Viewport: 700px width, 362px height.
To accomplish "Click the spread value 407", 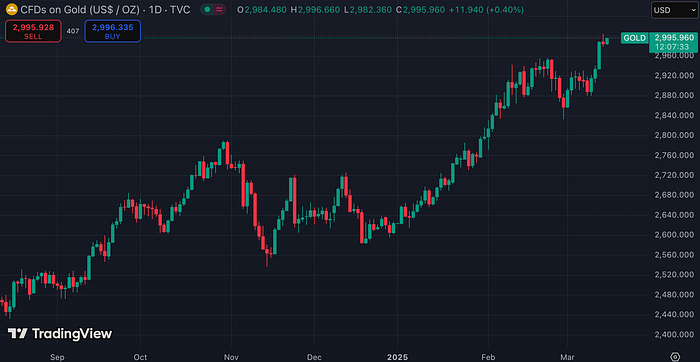I will click(73, 31).
